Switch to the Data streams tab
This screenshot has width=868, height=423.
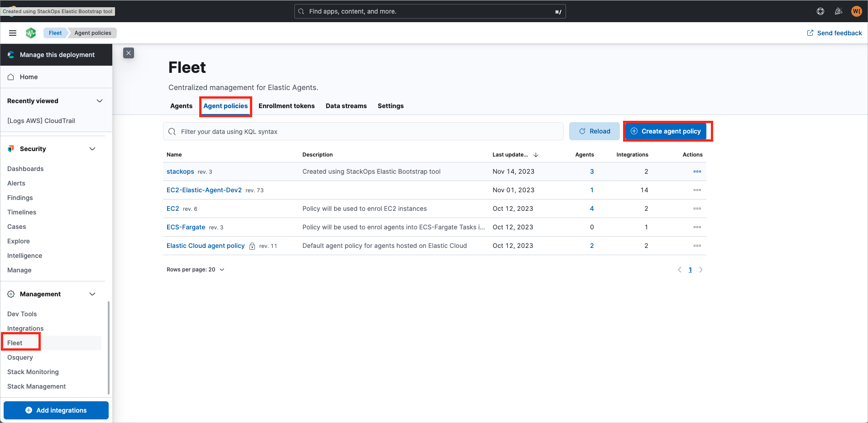click(x=346, y=106)
